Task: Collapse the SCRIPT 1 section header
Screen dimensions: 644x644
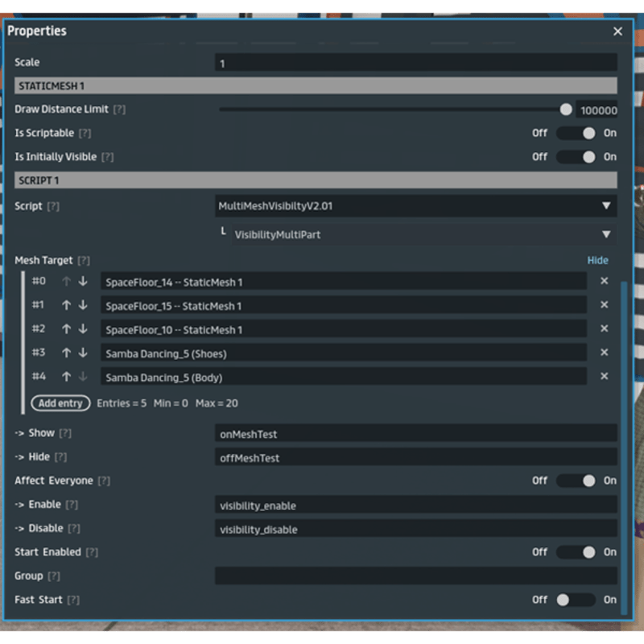Action: [316, 180]
